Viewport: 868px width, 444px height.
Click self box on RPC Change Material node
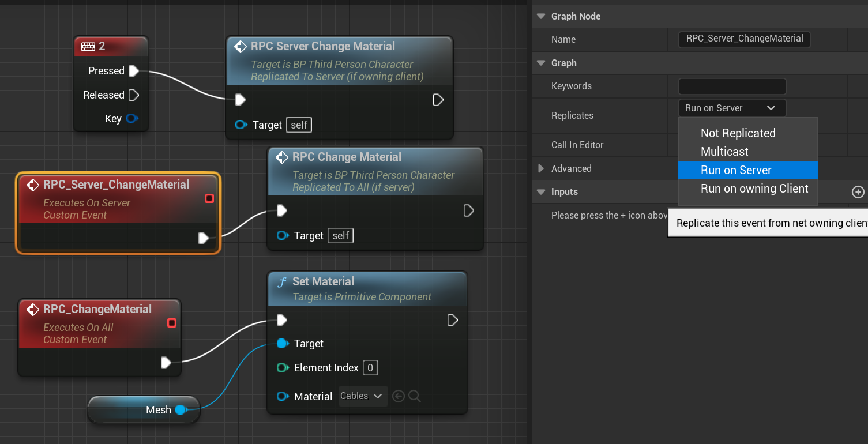point(341,235)
